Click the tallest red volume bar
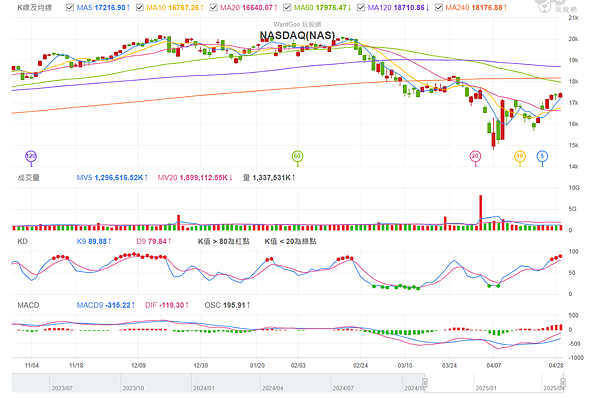Image resolution: width=600 pixels, height=398 pixels. coord(481,213)
